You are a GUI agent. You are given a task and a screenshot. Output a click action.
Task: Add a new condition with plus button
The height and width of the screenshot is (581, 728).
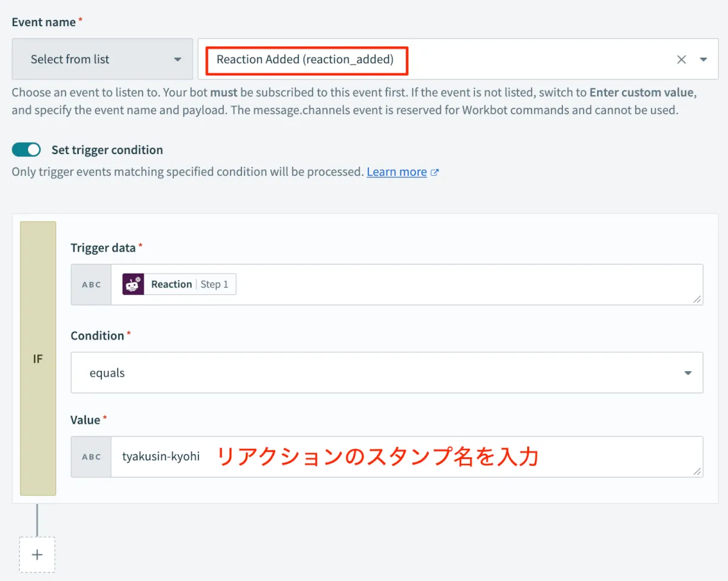(x=37, y=554)
